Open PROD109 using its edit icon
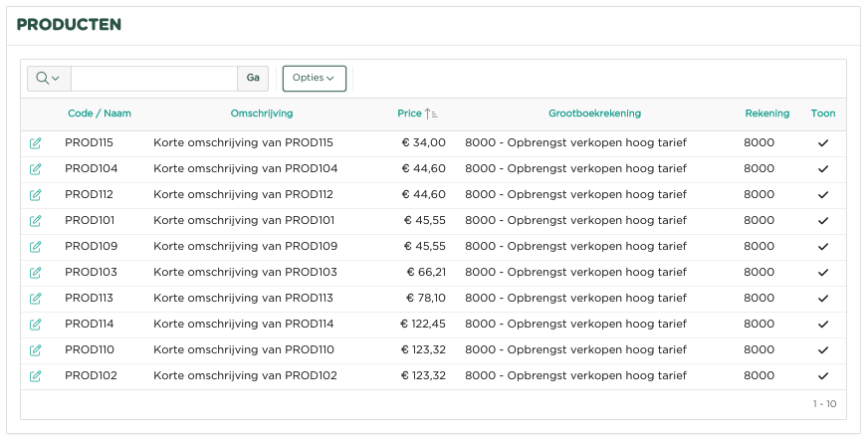This screenshot has width=868, height=442. [x=36, y=247]
